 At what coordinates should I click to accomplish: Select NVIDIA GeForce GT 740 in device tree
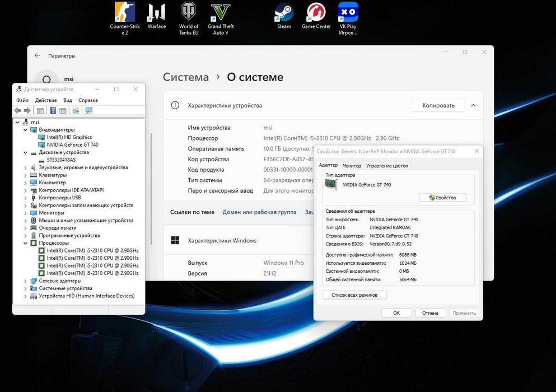click(68, 144)
